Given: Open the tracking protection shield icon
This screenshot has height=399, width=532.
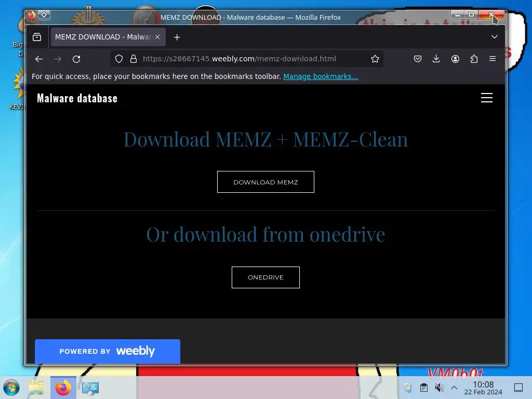Looking at the screenshot, I should tap(119, 59).
